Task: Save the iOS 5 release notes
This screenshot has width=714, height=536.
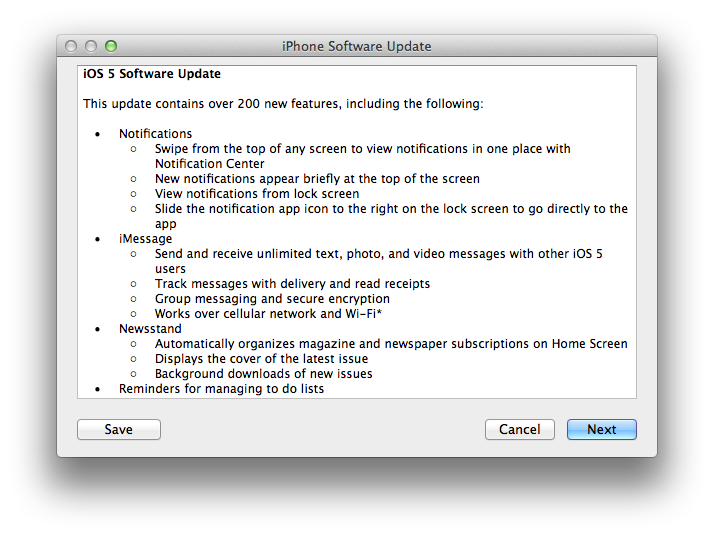Action: tap(119, 429)
